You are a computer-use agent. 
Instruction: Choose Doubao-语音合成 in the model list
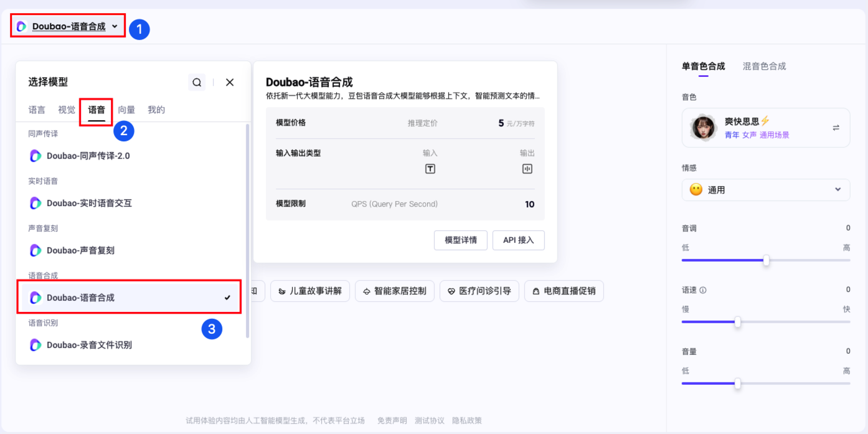tap(131, 298)
